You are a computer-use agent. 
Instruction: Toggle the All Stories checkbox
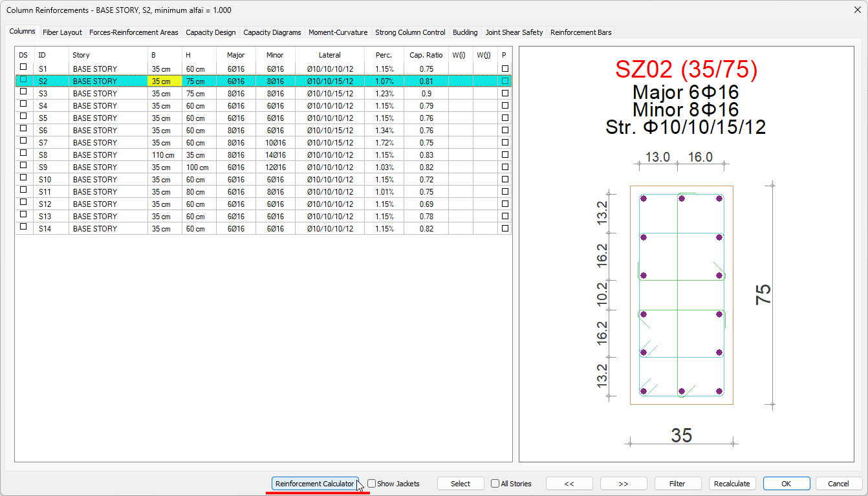495,484
